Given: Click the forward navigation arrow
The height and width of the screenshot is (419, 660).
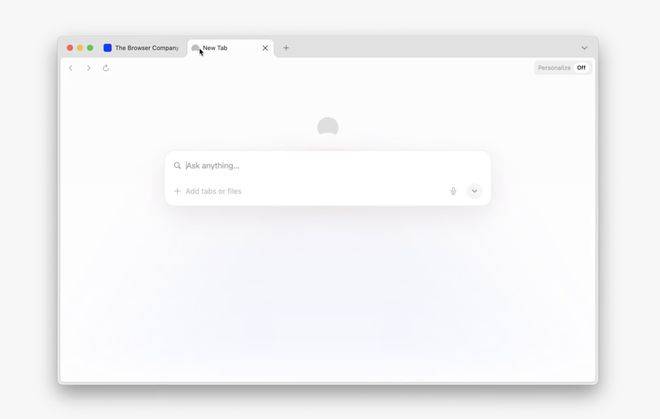Looking at the screenshot, I should click(x=88, y=68).
